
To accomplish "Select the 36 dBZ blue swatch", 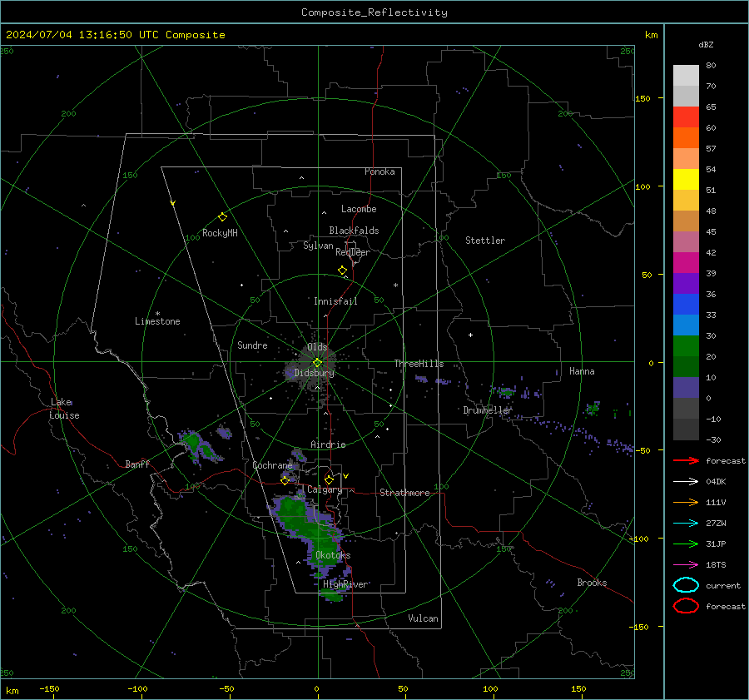I will pos(686,305).
